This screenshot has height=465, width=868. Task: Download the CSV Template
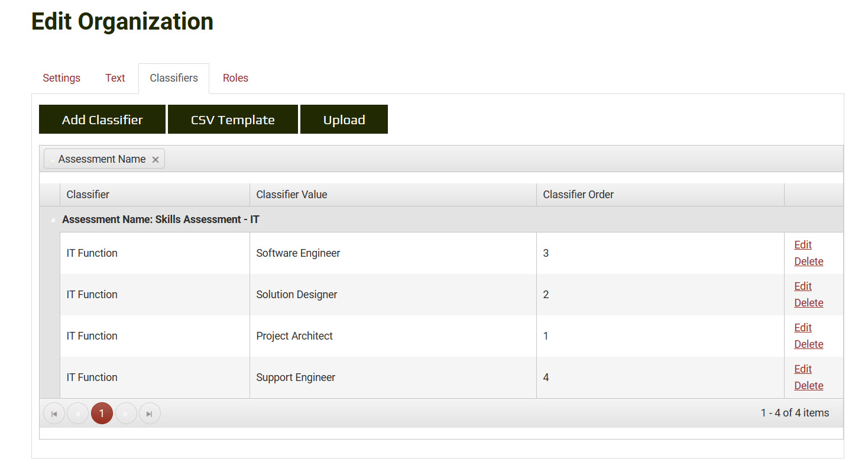click(x=232, y=120)
